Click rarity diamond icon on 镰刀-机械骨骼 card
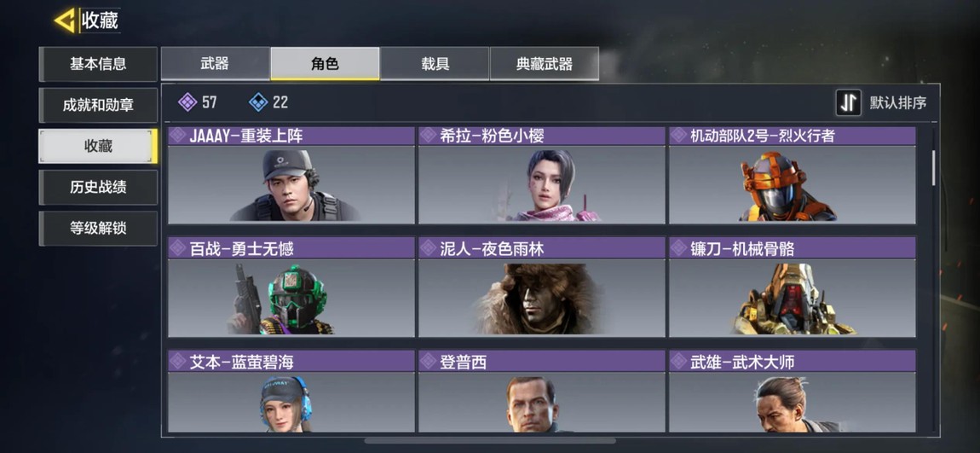Screen dimensions: 980x453 (x=678, y=248)
